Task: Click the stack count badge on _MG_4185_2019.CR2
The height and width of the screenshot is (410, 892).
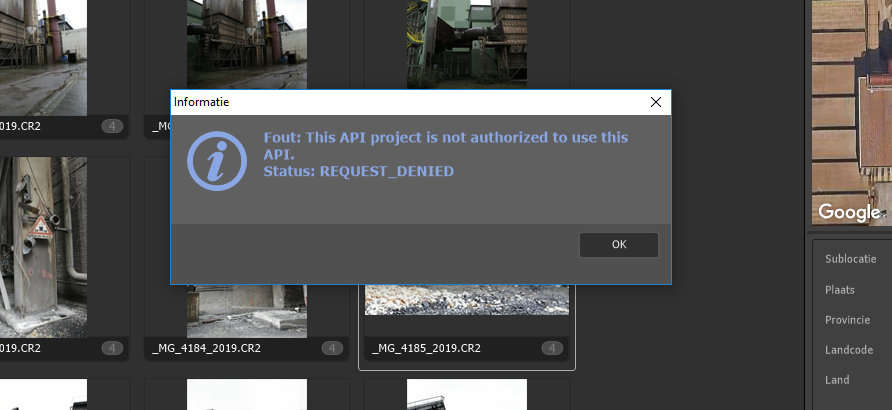Action: point(552,348)
